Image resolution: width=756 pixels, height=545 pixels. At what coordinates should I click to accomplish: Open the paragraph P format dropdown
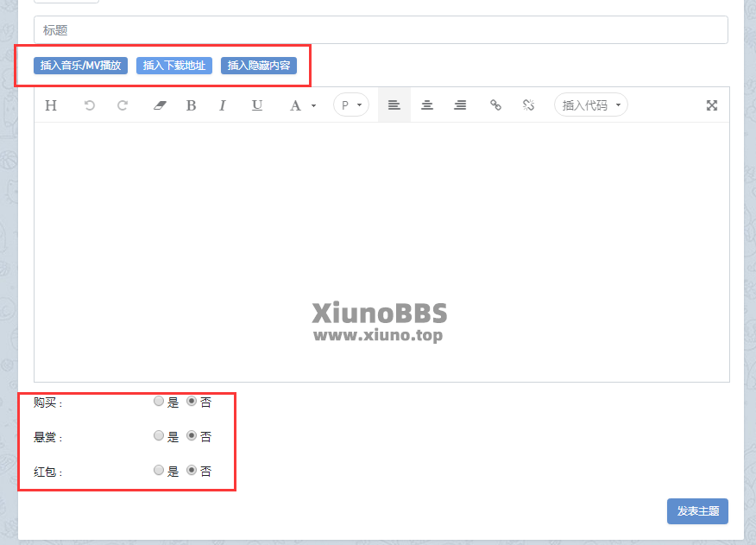351,105
